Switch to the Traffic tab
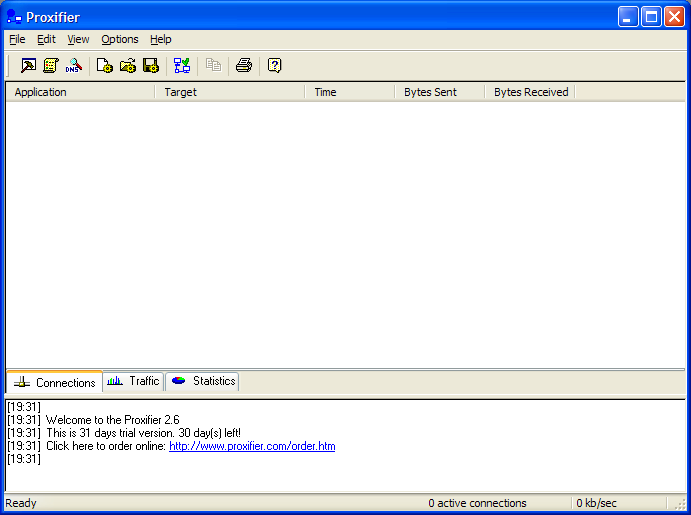The height and width of the screenshot is (515, 691). (134, 381)
